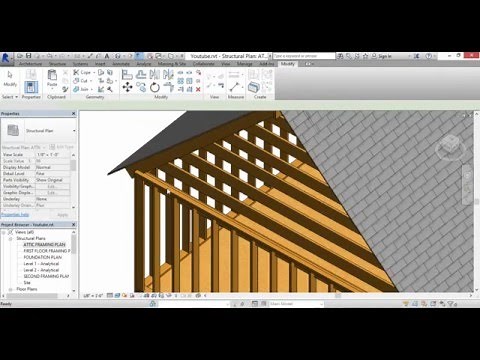This screenshot has height=360, width=480.
Task: Click Edit button for Graphic Display row
Action: [52, 193]
